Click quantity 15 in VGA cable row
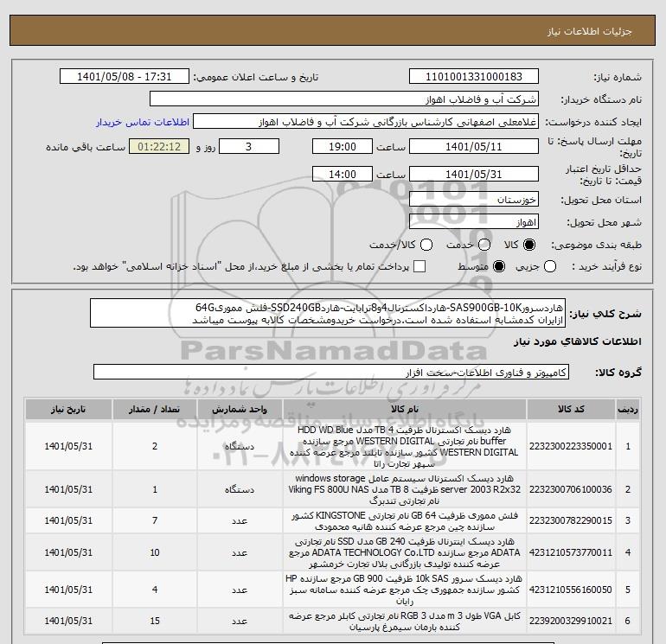The height and width of the screenshot is (644, 666). (x=155, y=621)
